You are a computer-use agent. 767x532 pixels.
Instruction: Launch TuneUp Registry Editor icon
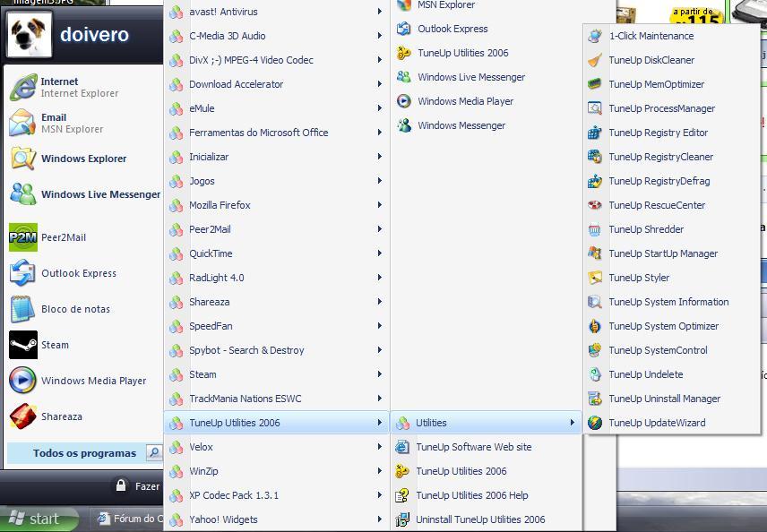coord(594,133)
